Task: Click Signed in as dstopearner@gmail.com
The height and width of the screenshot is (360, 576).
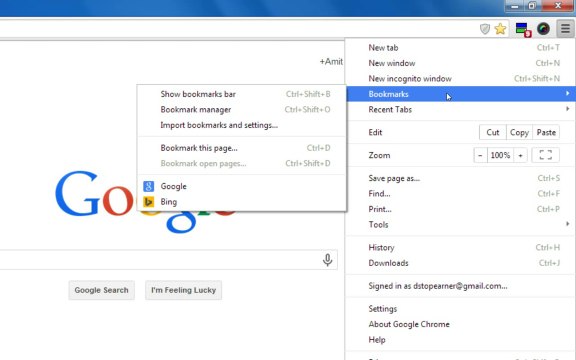Action: (460, 286)
